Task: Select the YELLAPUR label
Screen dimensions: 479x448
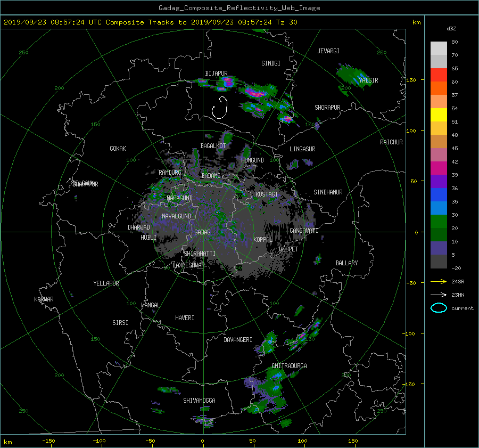Action: (x=106, y=283)
